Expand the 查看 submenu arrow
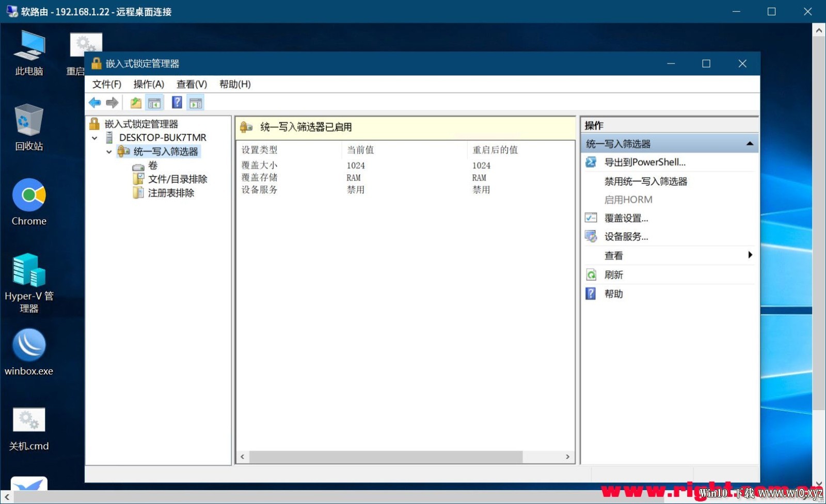Screen dimensions: 826x504 (x=750, y=255)
